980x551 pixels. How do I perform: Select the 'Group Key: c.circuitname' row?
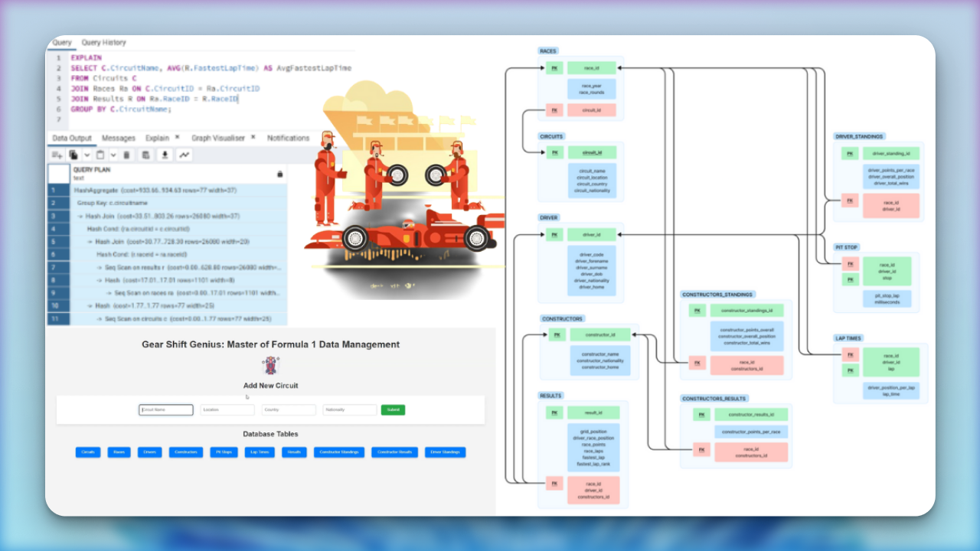click(179, 204)
